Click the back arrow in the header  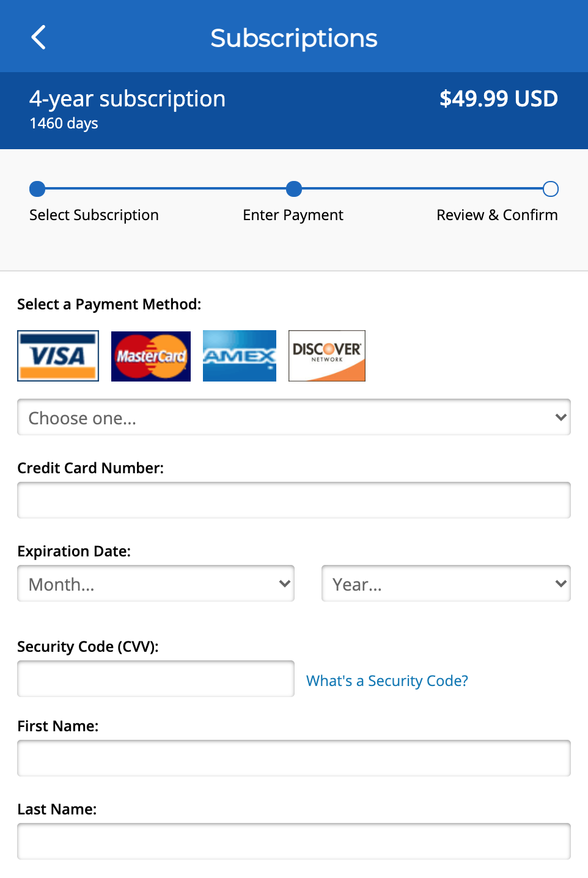pyautogui.click(x=38, y=37)
